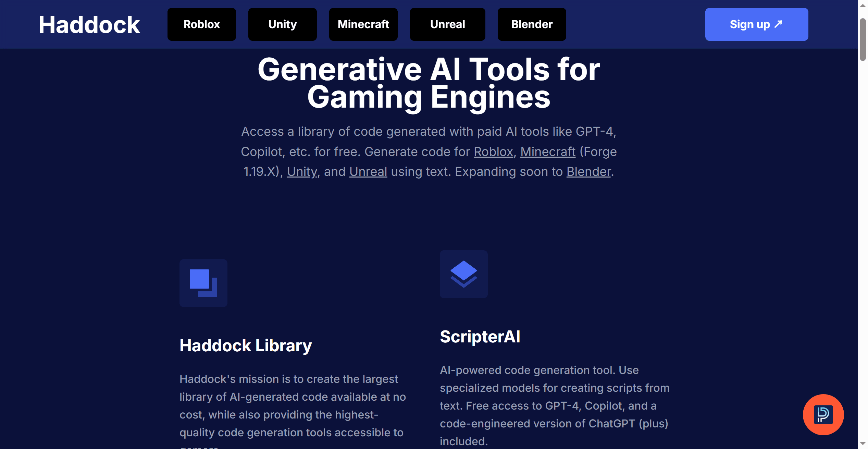Screen dimensions: 868x449
Task: Click the Haddock logo in the header
Action: coord(89,25)
